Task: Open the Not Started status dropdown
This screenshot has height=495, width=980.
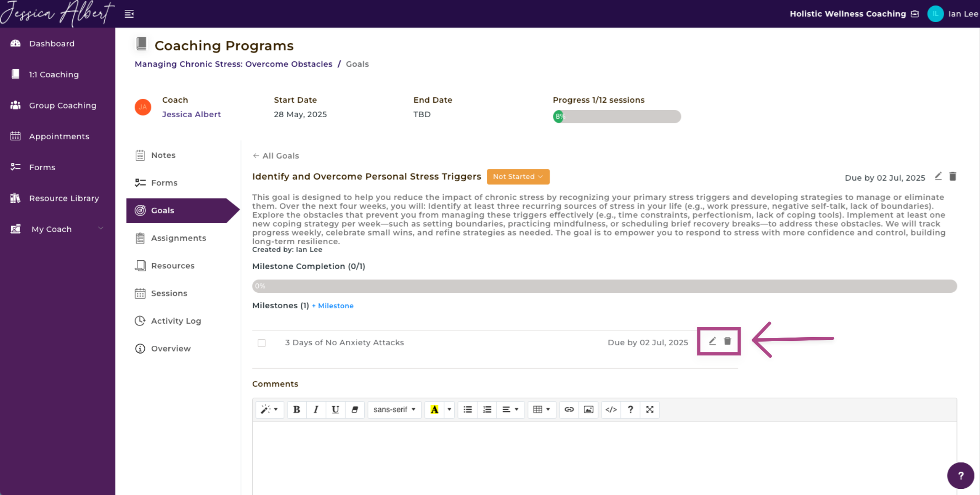Action: click(518, 177)
